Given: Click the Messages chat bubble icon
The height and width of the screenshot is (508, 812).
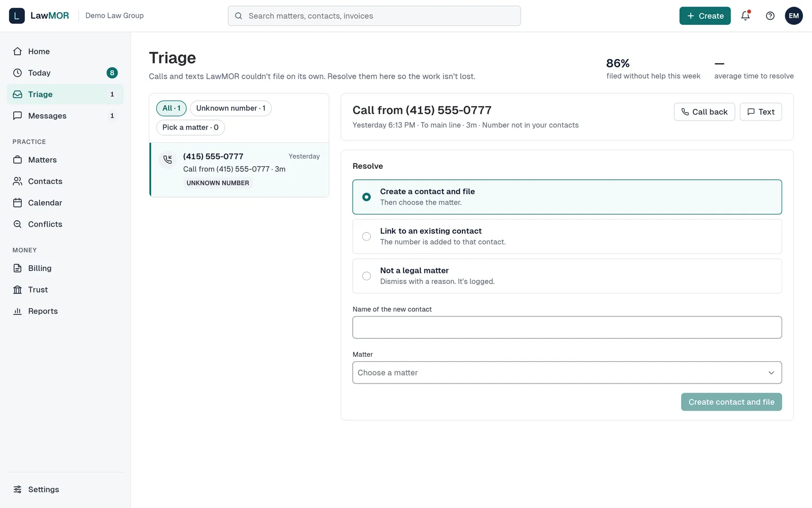Looking at the screenshot, I should [x=18, y=116].
